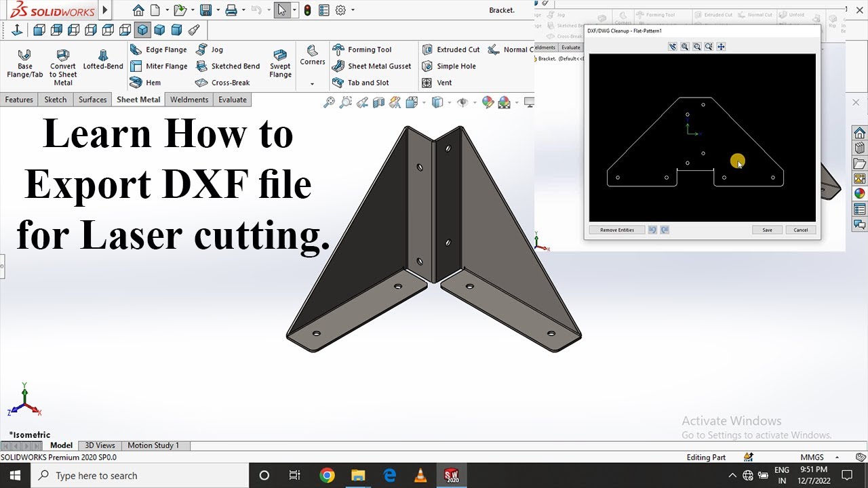Viewport: 868px width, 488px height.
Task: Click the Select arrow cursor tool
Action: 282,10
